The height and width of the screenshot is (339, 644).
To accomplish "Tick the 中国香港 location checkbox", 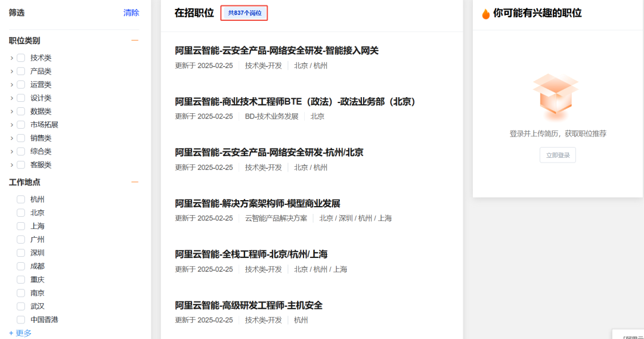I will [21, 320].
